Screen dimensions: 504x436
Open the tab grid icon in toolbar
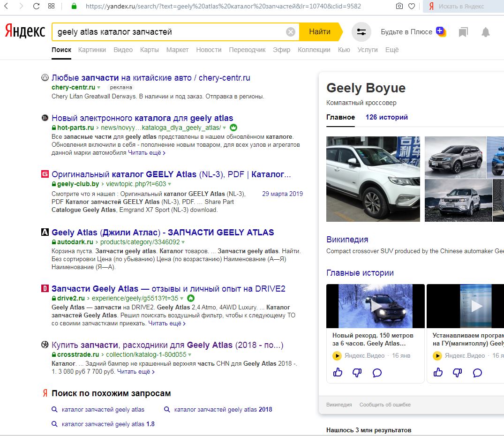click(x=51, y=6)
